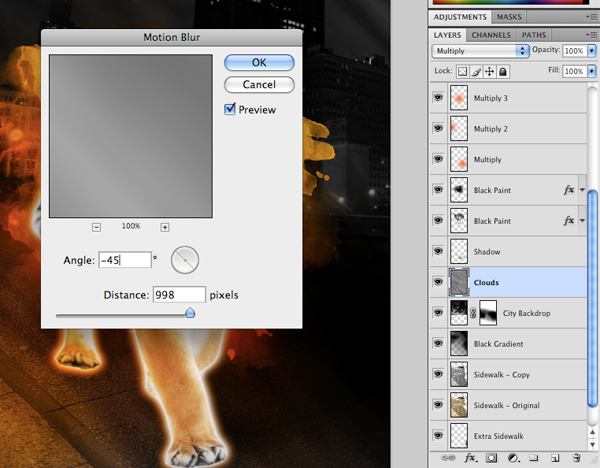Click inside the Motion Blur preview area
This screenshot has width=600, height=468.
[x=131, y=136]
